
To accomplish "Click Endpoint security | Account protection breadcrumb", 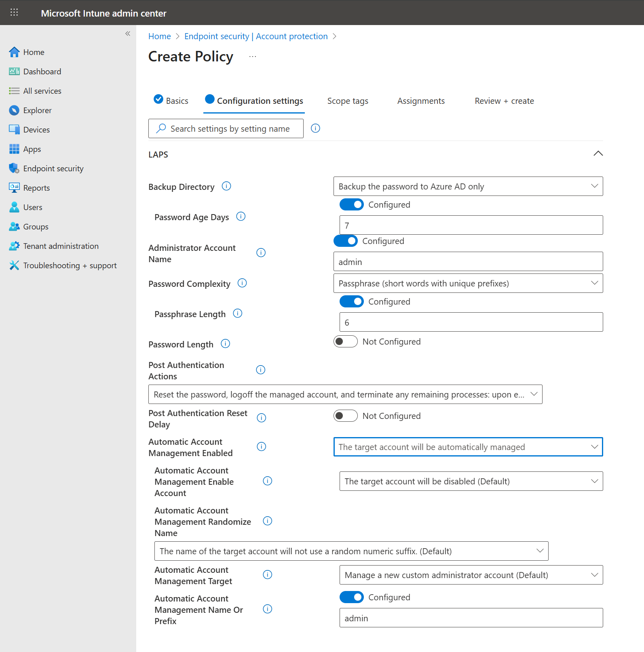I will pos(256,36).
